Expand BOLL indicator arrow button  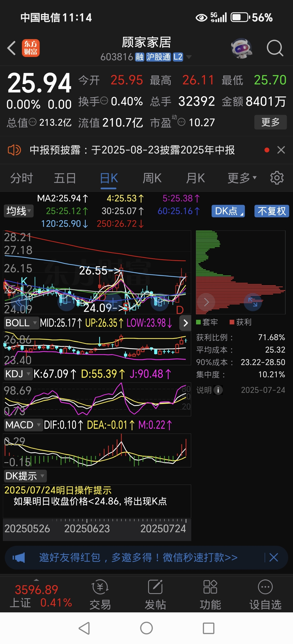click(185, 323)
